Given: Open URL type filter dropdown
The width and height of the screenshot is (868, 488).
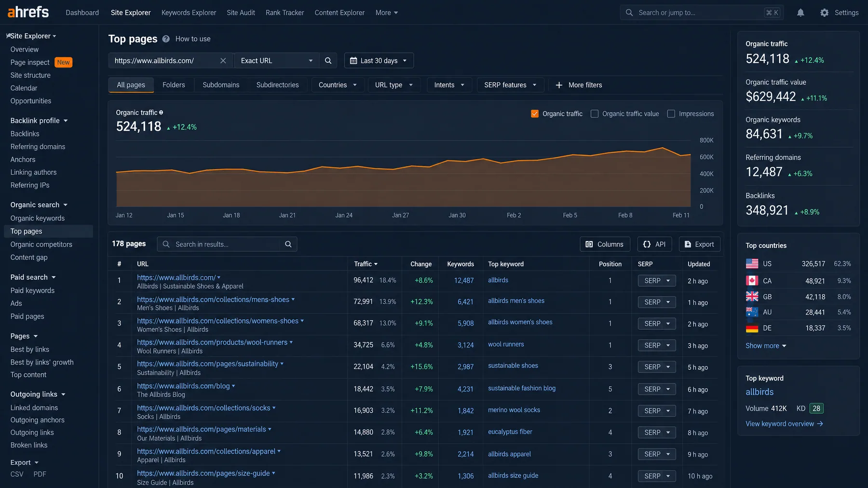Looking at the screenshot, I should pyautogui.click(x=394, y=85).
